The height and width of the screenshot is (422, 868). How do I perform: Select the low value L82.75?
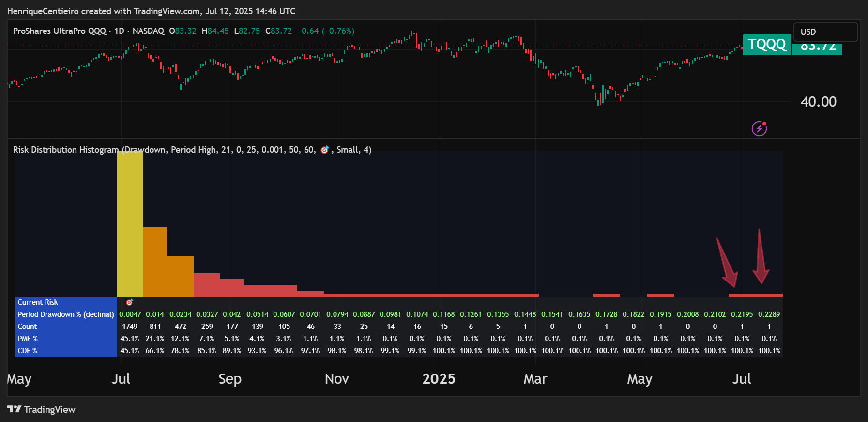(x=247, y=31)
